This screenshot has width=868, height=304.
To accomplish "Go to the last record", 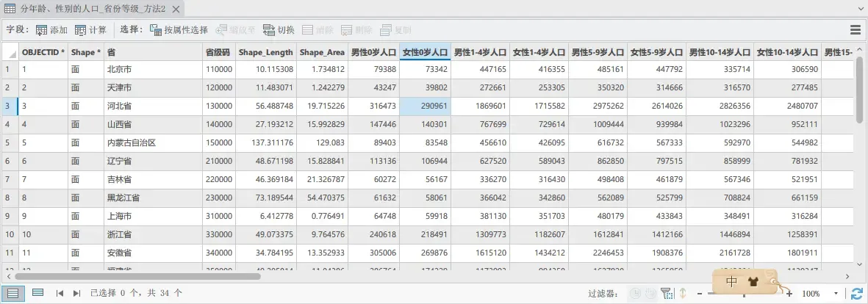I will point(76,293).
